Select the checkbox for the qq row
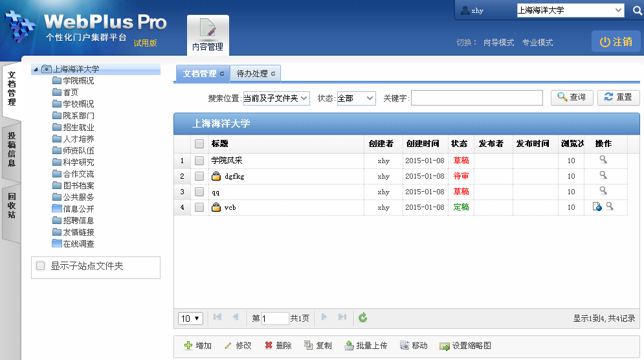This screenshot has height=360, width=644. click(199, 192)
